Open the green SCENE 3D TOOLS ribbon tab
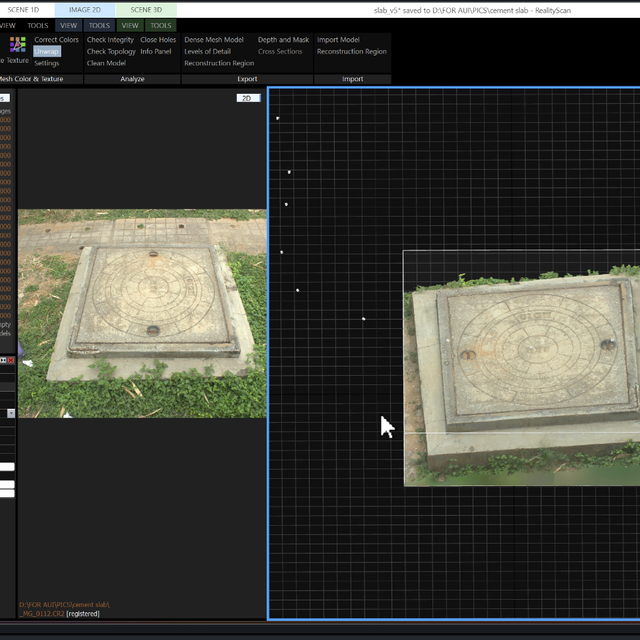The image size is (640, 640). [161, 25]
